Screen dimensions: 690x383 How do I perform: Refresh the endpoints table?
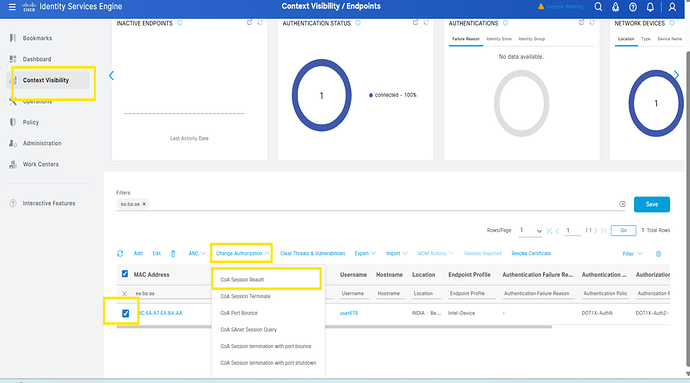[120, 254]
